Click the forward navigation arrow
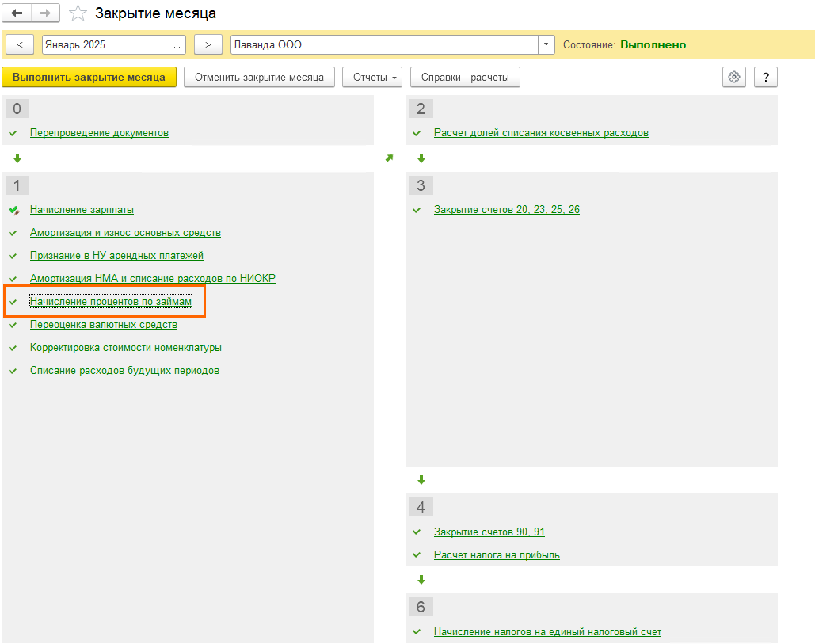This screenshot has height=644, width=815. tap(45, 13)
